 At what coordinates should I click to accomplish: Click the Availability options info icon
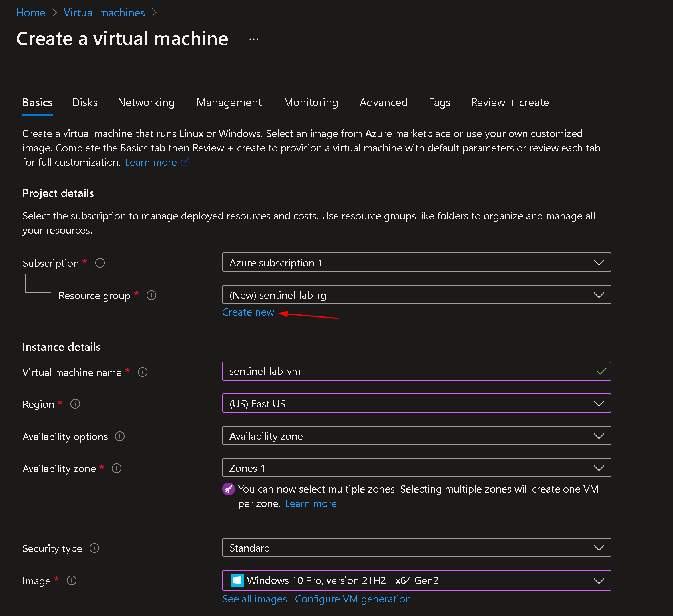click(x=120, y=436)
